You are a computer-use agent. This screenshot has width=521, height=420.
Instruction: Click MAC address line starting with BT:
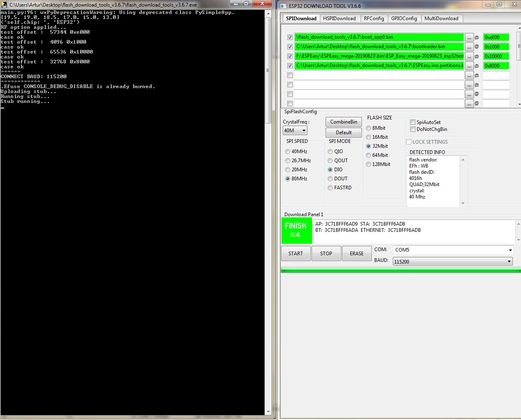click(x=368, y=230)
